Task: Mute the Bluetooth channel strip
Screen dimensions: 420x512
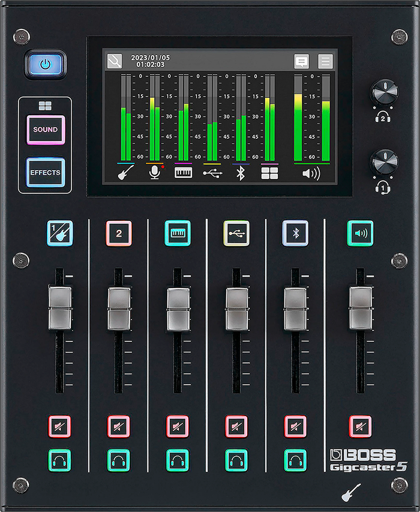Action: (x=295, y=426)
